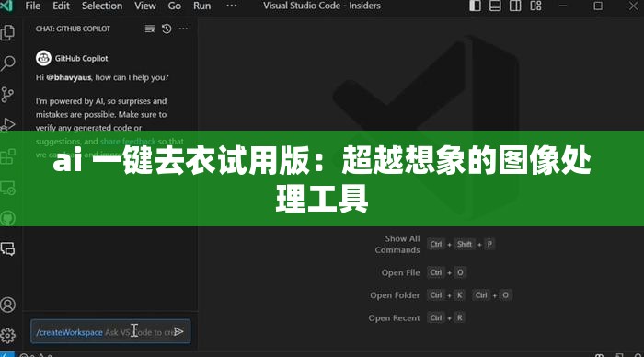Toggle secondary side bar layout icon
The width and height of the screenshot is (644, 357).
[x=515, y=6]
